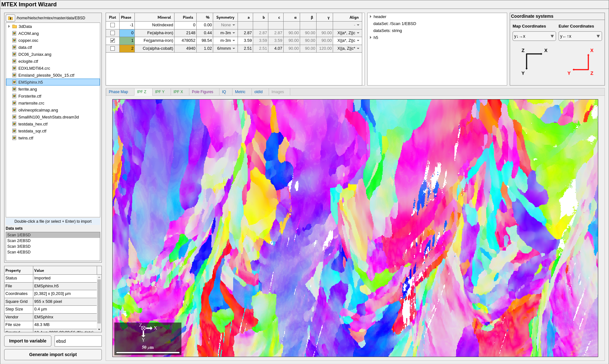Viewport: 609px width, 364px height.
Task: Open Map Coordinates dropdown
Action: click(x=534, y=36)
